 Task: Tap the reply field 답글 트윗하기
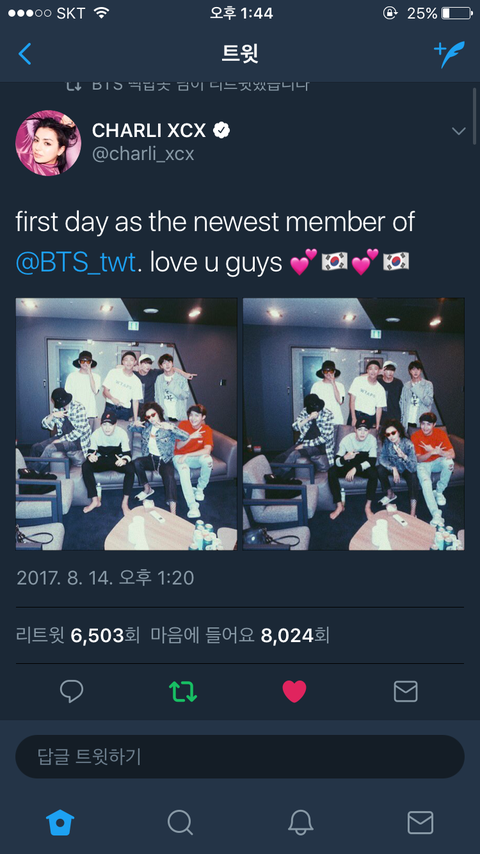(x=240, y=757)
